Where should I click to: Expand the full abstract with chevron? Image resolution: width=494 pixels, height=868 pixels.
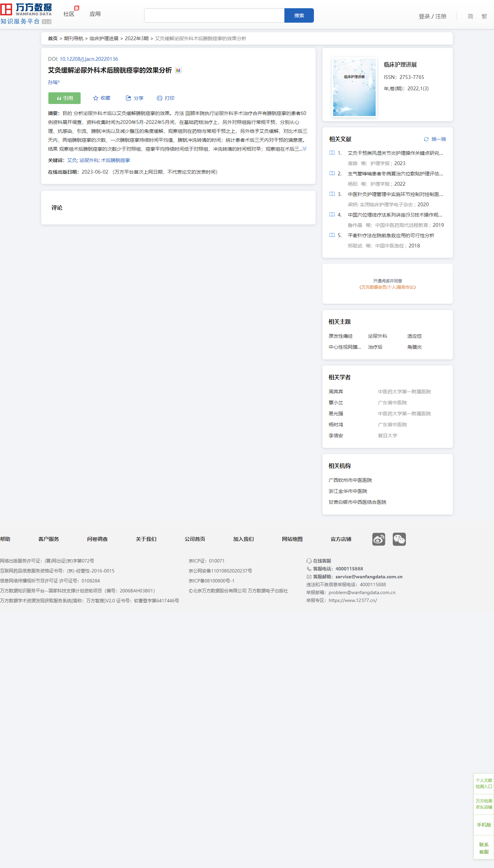(304, 149)
